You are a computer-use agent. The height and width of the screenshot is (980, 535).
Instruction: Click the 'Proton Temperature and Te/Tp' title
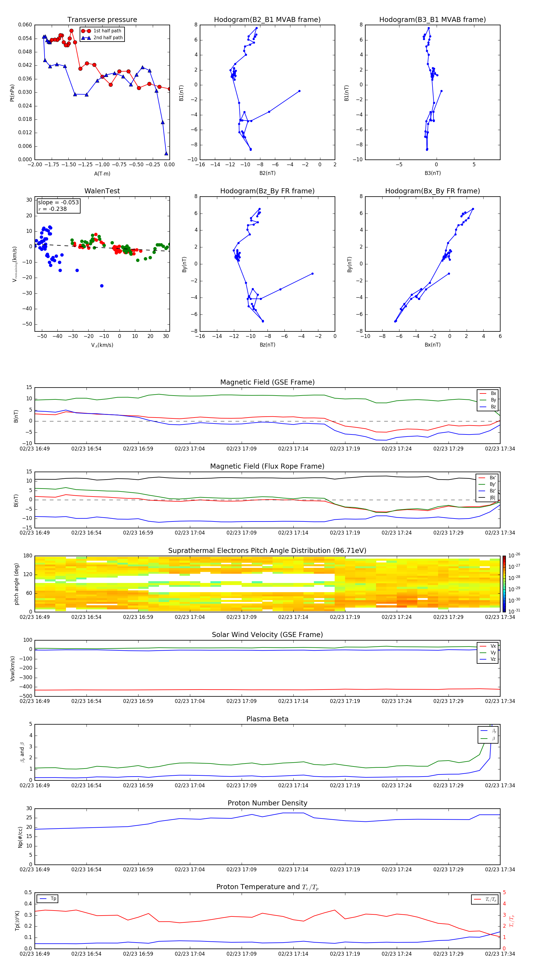click(x=267, y=887)
